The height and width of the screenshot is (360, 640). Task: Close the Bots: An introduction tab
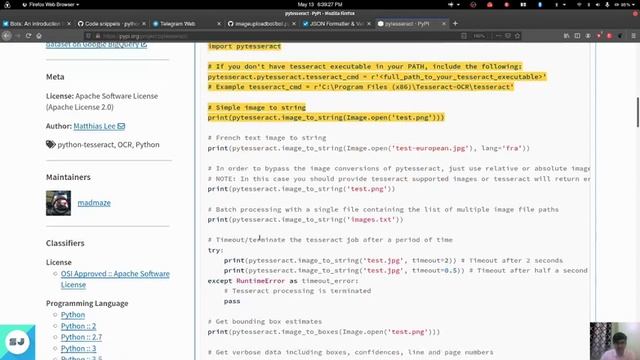pyautogui.click(x=69, y=24)
